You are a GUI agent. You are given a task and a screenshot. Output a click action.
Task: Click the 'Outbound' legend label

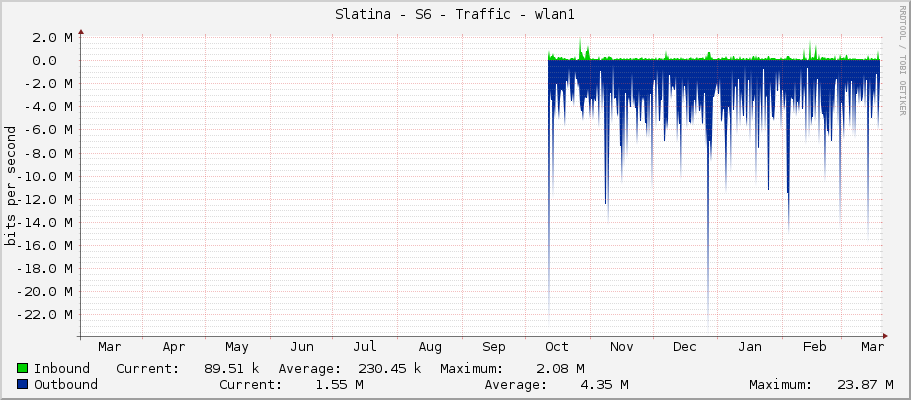pyautogui.click(x=66, y=384)
